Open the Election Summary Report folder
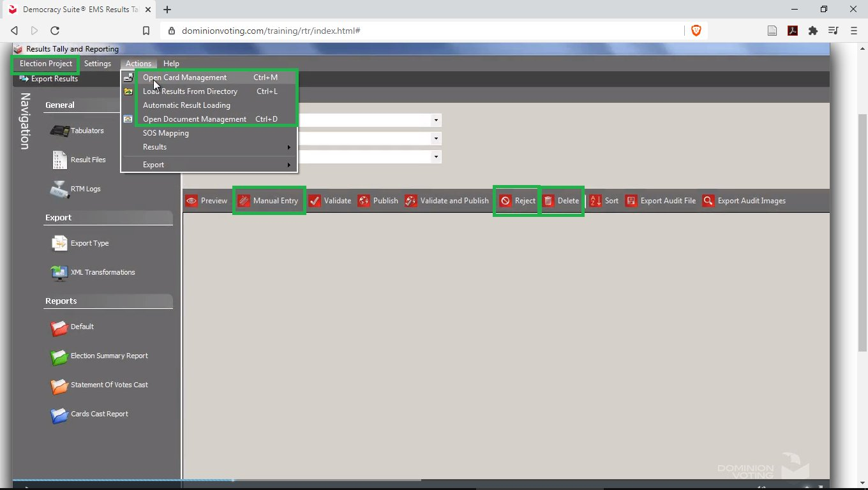Viewport: 868px width, 490px height. click(x=59, y=356)
